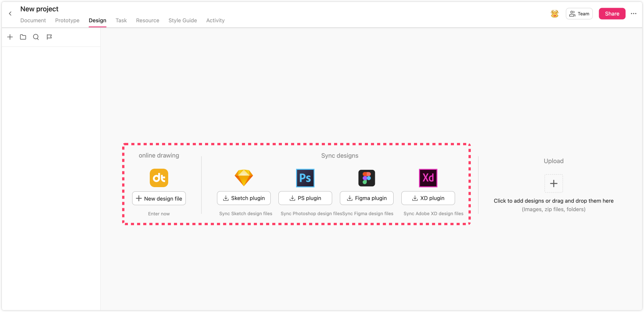644x312 pixels.
Task: Open the Team button
Action: tap(579, 13)
